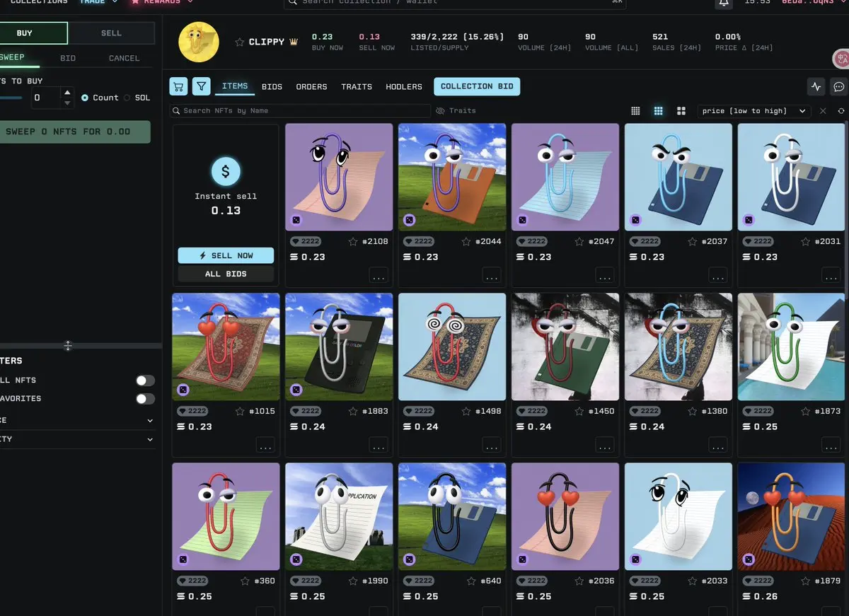
Task: Click the Instant sell dollar icon
Action: coord(226,171)
